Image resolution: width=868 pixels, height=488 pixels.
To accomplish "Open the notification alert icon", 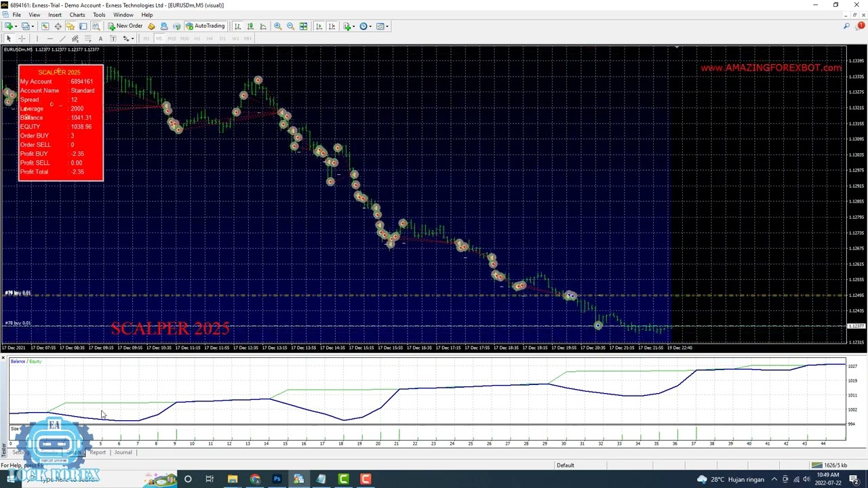I will tap(861, 26).
